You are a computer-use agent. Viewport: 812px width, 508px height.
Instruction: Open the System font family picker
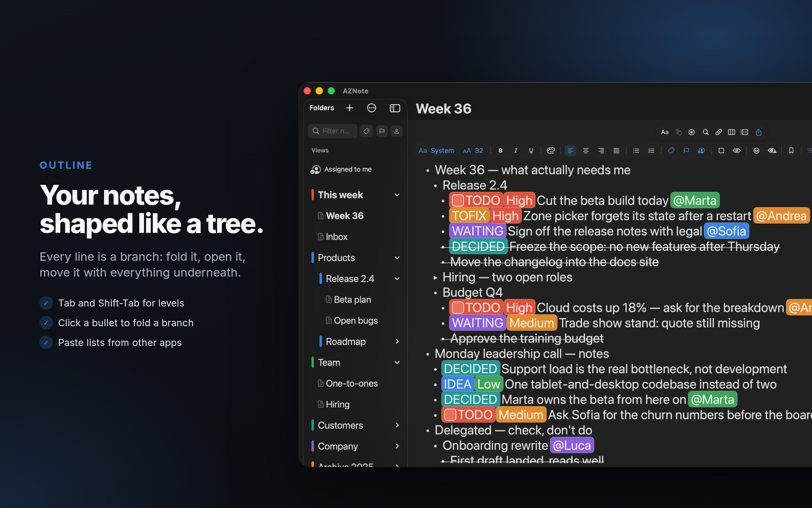click(436, 150)
